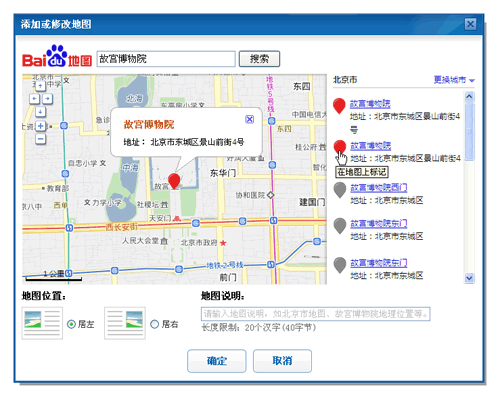
Task: Confirm with the 确定 button
Action: (x=217, y=361)
